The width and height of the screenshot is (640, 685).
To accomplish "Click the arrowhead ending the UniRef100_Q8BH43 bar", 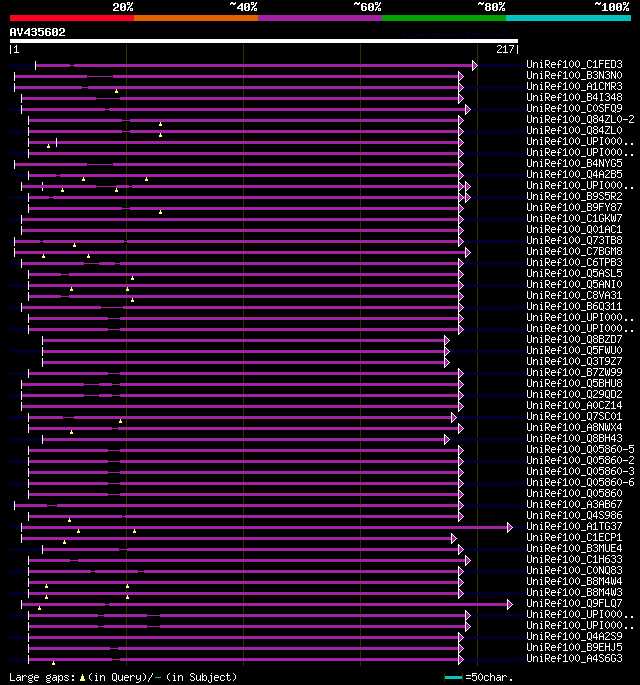I will pyautogui.click(x=446, y=439).
